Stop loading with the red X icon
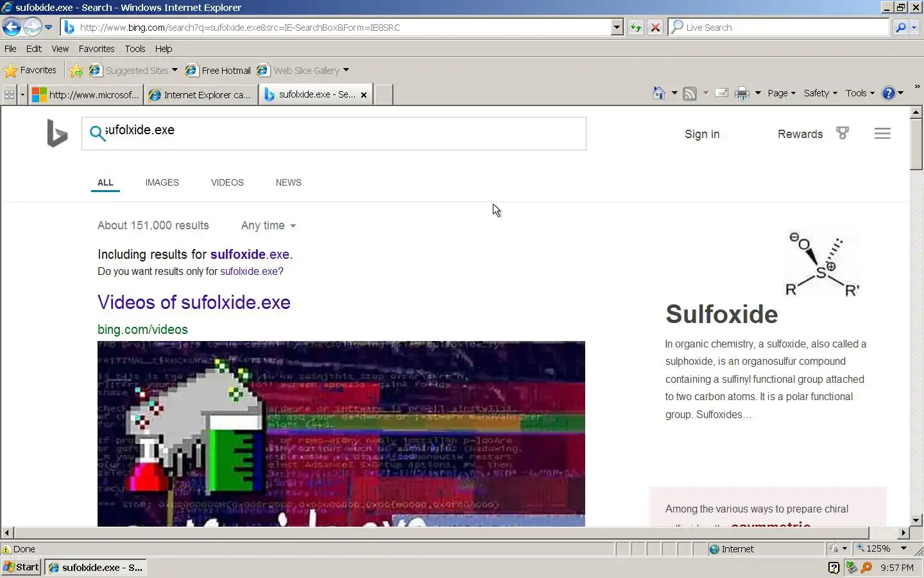This screenshot has height=578, width=924. [655, 28]
